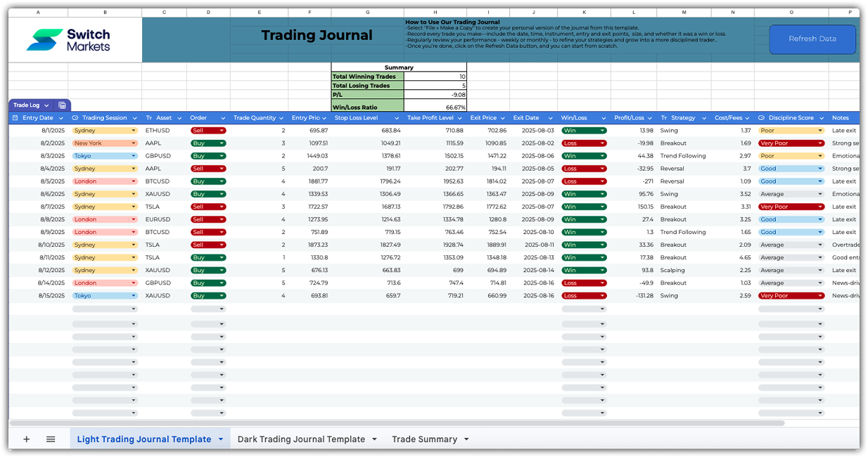
Task: Expand the Very Poor discipline dropdown for 8/2/2025
Action: pyautogui.click(x=820, y=143)
